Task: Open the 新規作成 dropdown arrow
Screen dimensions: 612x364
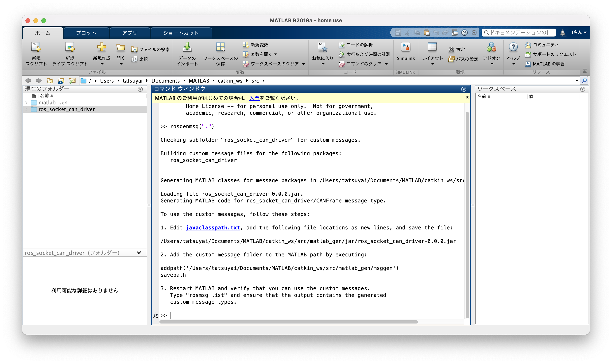Action: coord(102,64)
